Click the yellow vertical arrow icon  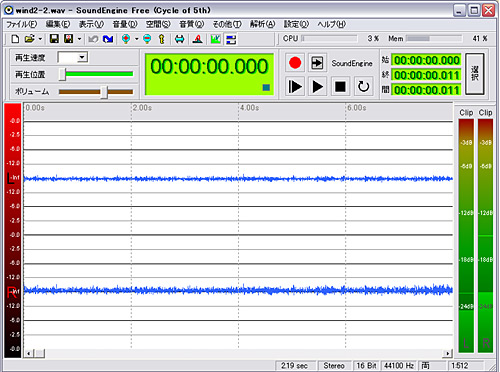(x=162, y=39)
